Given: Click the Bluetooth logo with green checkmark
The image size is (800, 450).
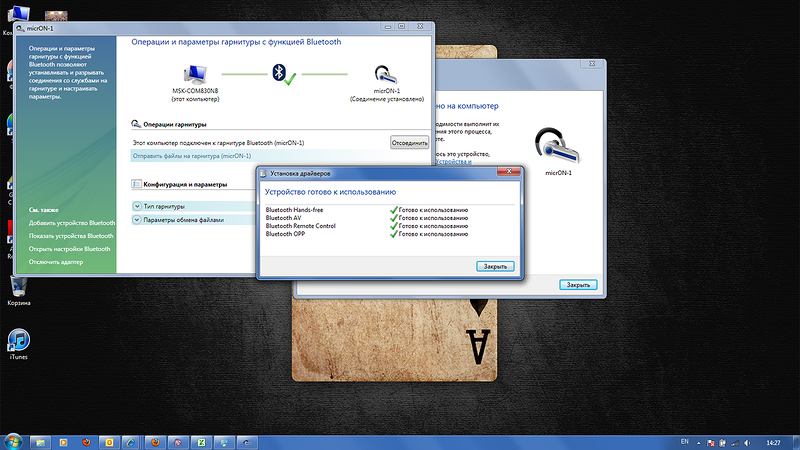Looking at the screenshot, I should point(284,74).
